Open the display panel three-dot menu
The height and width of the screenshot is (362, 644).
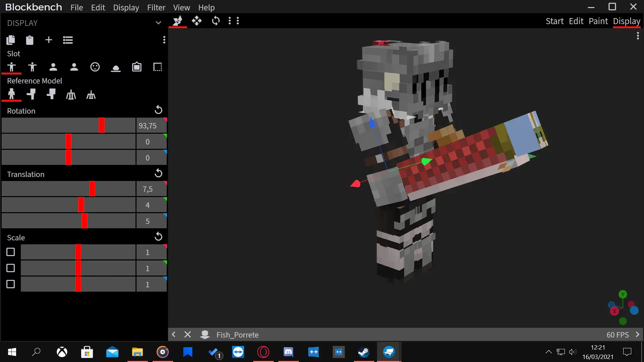pyautogui.click(x=164, y=40)
